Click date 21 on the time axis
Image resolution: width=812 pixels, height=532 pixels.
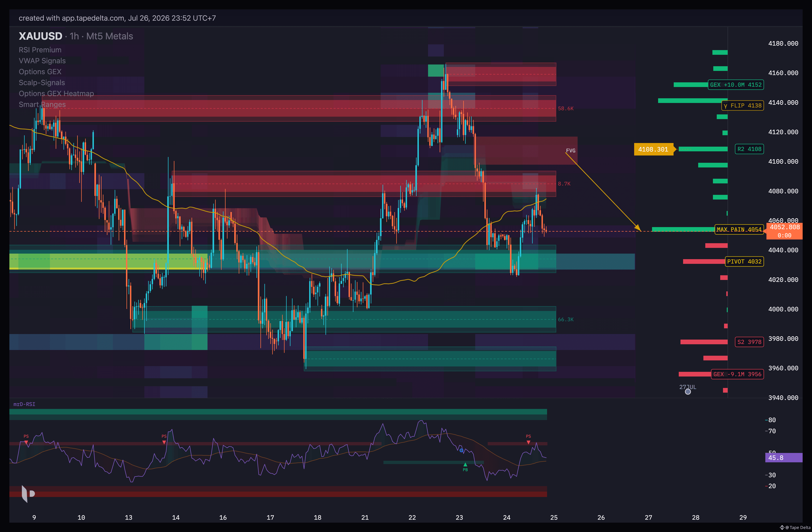pyautogui.click(x=365, y=517)
